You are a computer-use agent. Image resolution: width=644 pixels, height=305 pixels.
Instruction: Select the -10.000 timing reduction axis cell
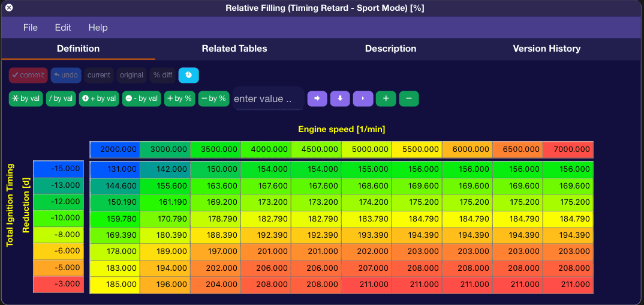[58, 219]
